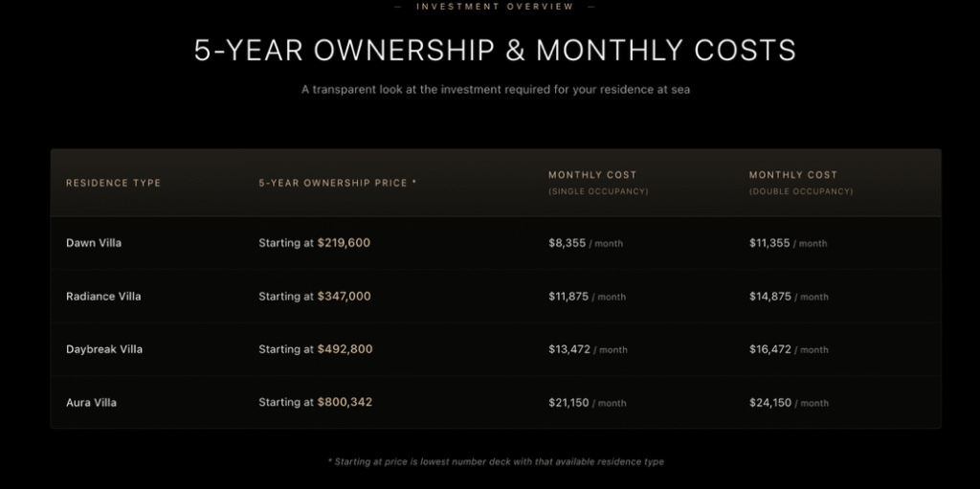Click the Dawn Villa residence name
Screen dimensions: 980x489
pos(94,243)
